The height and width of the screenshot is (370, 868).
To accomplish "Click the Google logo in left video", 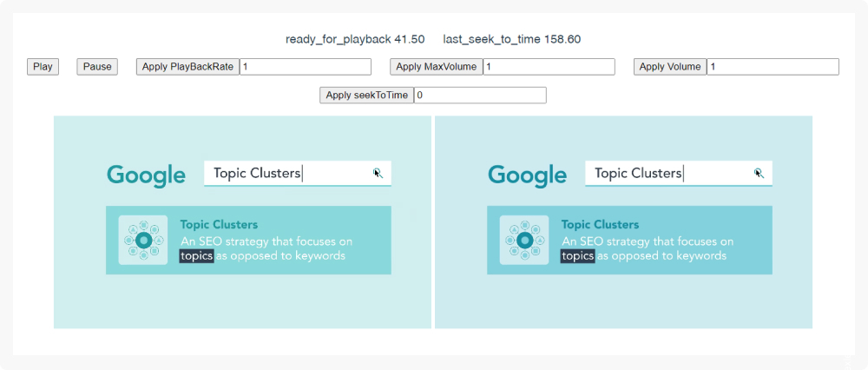I will pyautogui.click(x=146, y=175).
